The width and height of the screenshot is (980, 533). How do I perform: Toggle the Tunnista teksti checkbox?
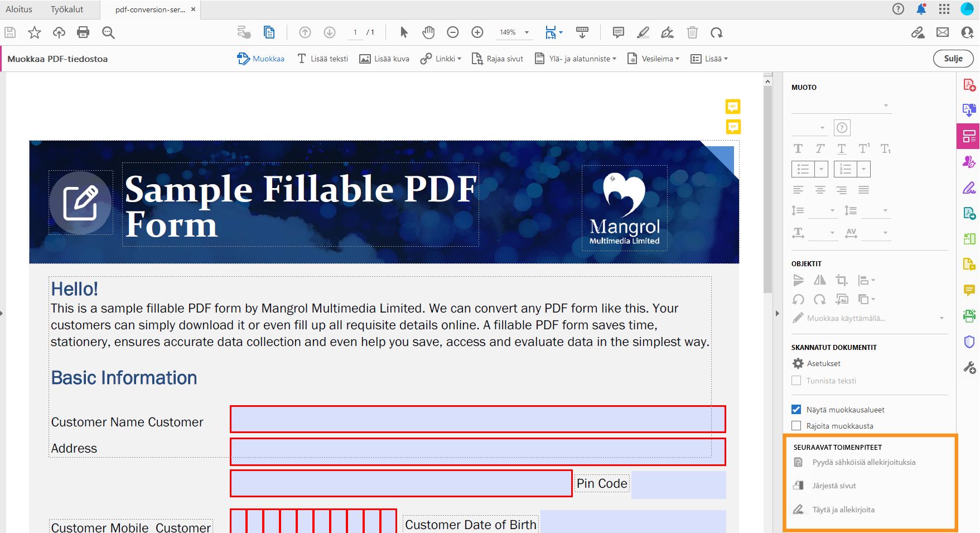[796, 381]
